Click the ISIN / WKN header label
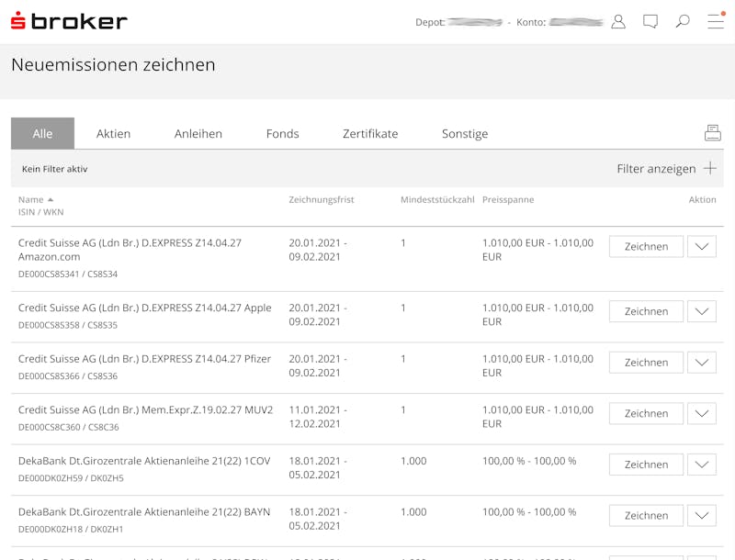Viewport: 735px width, 560px height. click(x=40, y=212)
